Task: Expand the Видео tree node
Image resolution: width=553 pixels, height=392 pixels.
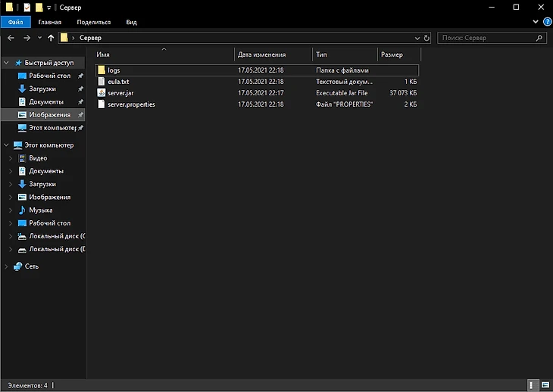Action: 10,158
